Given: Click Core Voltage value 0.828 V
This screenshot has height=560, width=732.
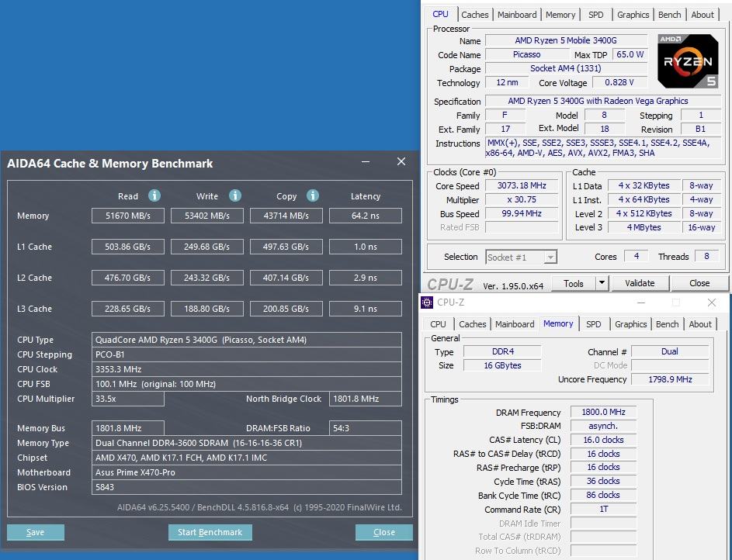Looking at the screenshot, I should tap(619, 82).
